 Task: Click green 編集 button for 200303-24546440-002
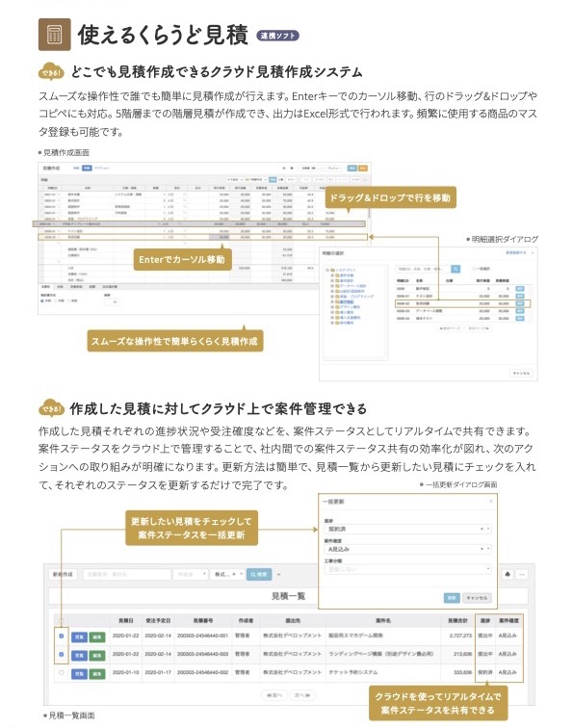pyautogui.click(x=97, y=673)
